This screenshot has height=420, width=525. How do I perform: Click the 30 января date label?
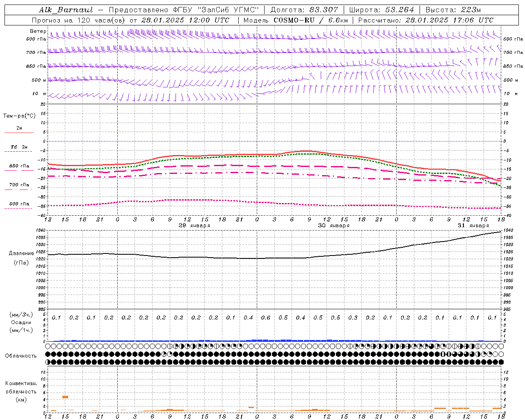(x=334, y=226)
